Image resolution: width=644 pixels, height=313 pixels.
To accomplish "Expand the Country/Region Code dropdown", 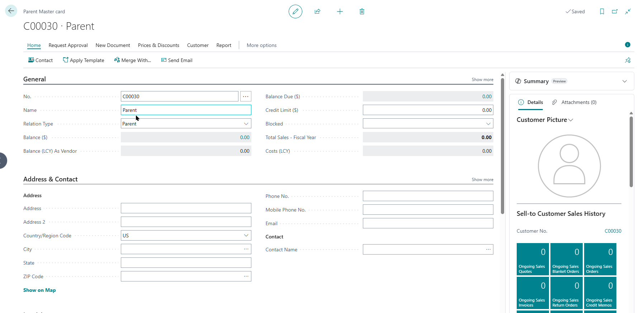I will tap(246, 236).
